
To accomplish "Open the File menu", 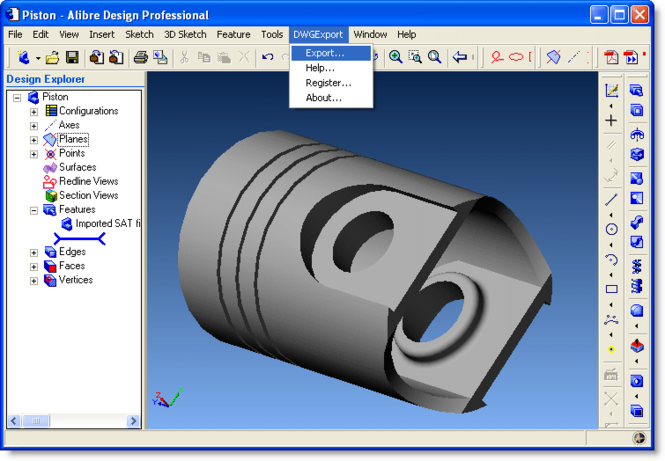I will click(15, 34).
